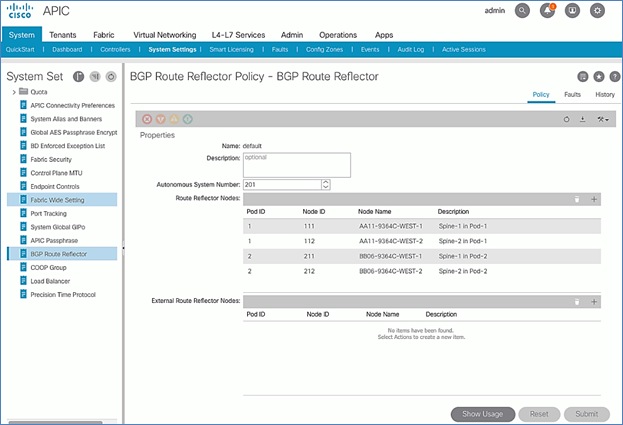
Task: Select Load Balancer
Action: click(50, 281)
